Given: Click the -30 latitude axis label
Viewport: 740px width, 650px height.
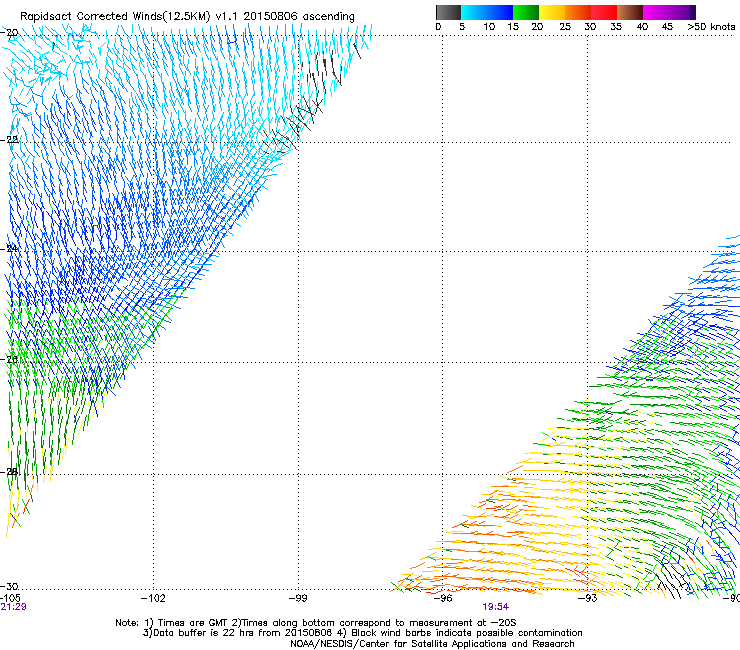Looking at the screenshot, I should [9, 586].
